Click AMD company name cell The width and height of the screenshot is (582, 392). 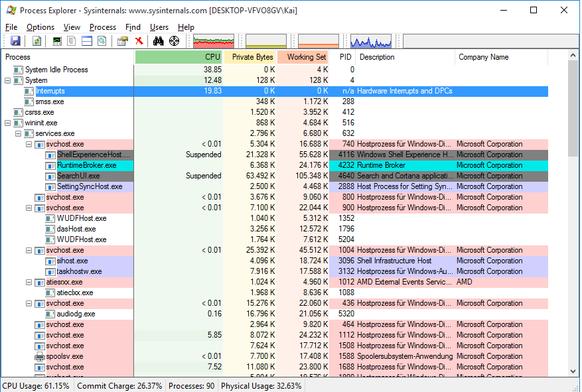pos(502,282)
